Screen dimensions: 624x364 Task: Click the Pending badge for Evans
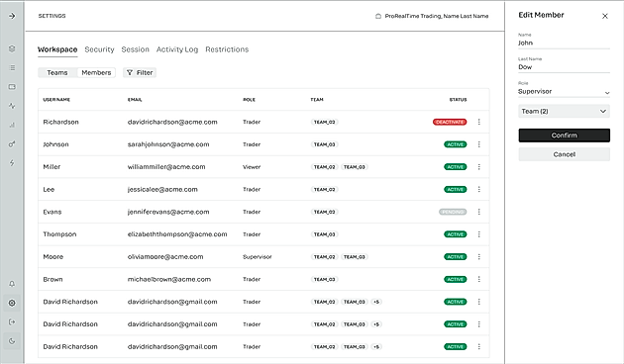coord(453,212)
